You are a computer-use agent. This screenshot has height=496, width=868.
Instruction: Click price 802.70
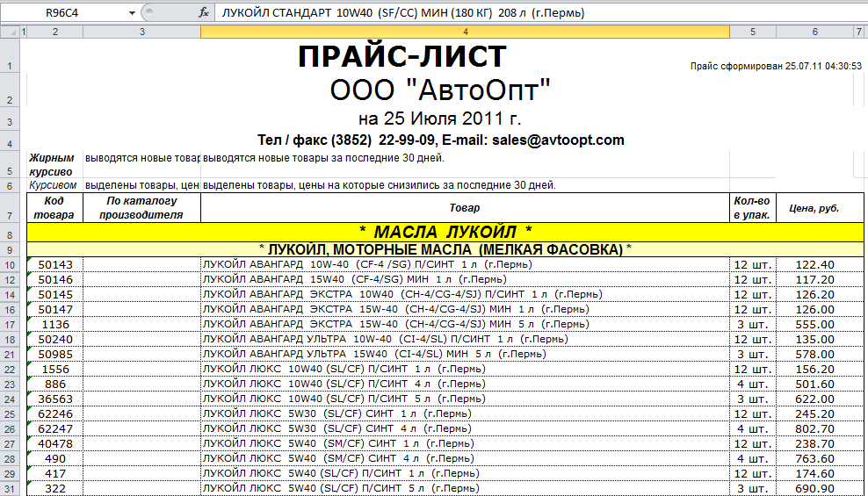pyautogui.click(x=814, y=429)
